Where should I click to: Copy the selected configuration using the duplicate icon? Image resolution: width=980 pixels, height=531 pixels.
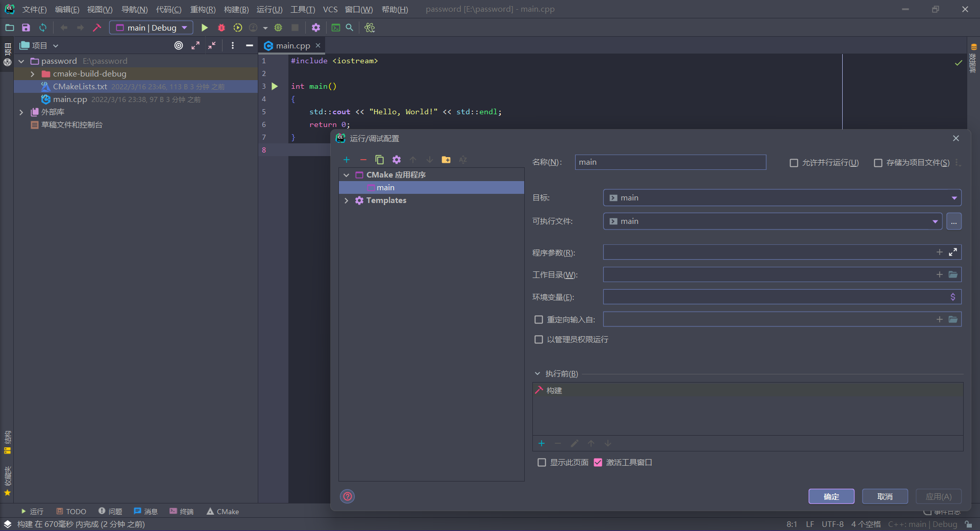(x=379, y=159)
